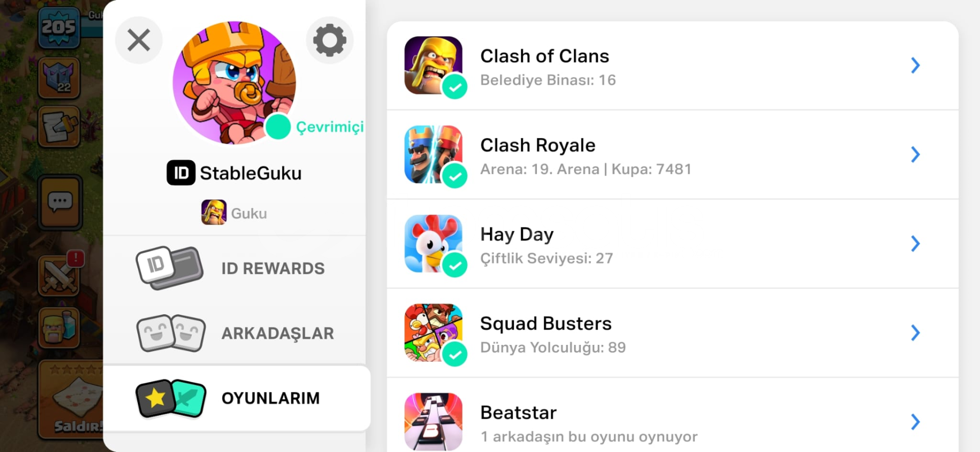
Task: Tap the StableGuku profile avatar
Action: coord(234,83)
